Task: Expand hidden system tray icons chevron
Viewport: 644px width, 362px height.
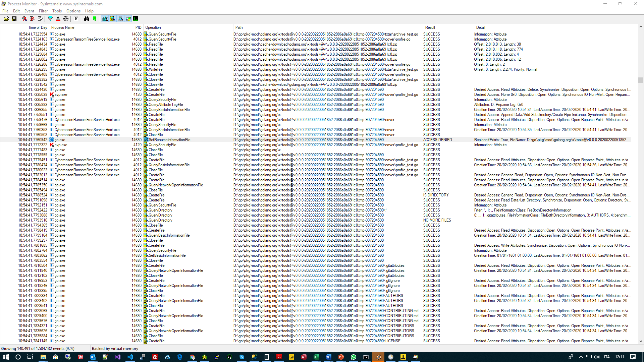Action: pos(581,357)
